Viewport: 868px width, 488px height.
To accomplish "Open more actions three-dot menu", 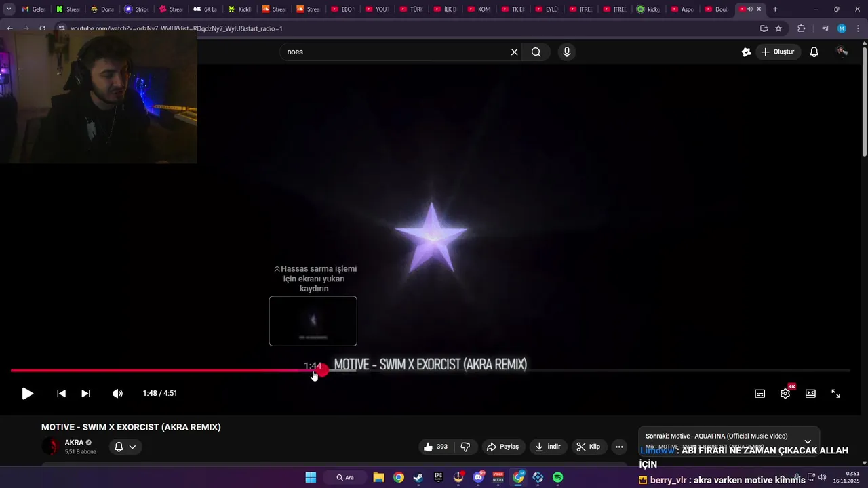I will (x=619, y=447).
